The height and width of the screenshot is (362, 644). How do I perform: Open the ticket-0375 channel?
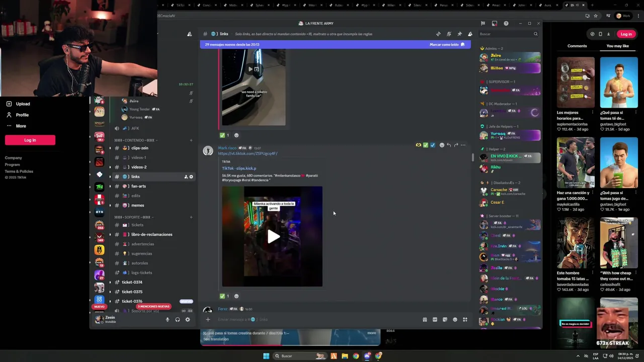[x=153, y=292]
